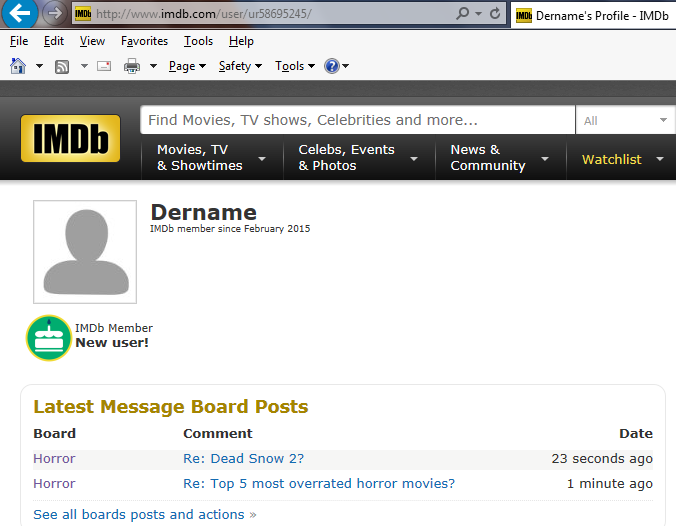Open Horror board for overrated movies post
The height and width of the screenshot is (526, 676).
(x=54, y=483)
